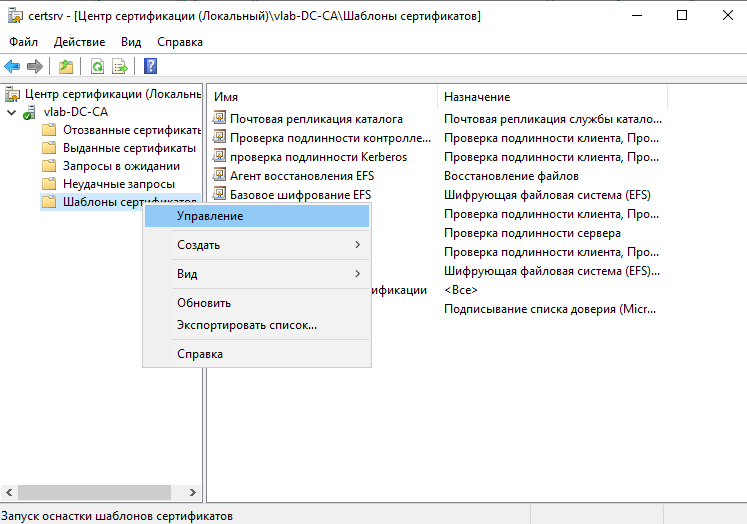The image size is (747, 524).
Task: Click the Подписывание списка доверия purpose cell
Action: tap(550, 309)
